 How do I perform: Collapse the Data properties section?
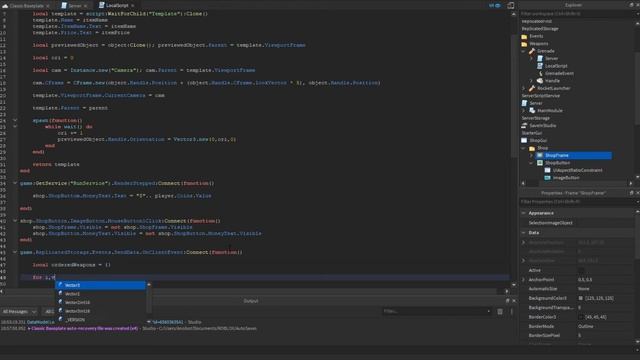tap(524, 233)
